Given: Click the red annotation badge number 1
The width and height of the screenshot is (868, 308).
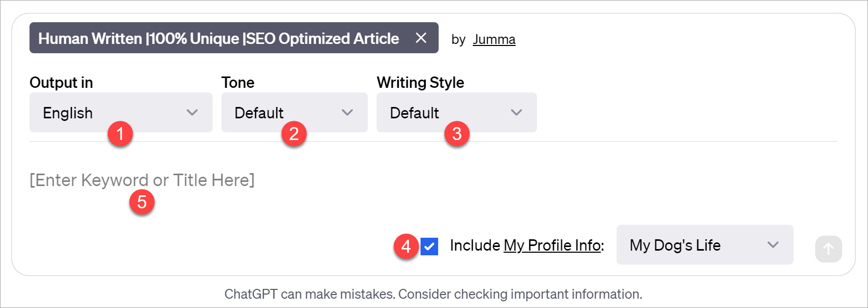Looking at the screenshot, I should [x=120, y=134].
